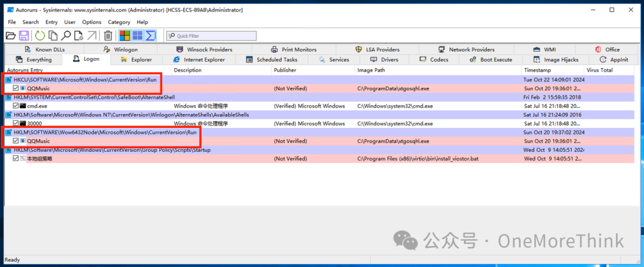Image resolution: width=644 pixels, height=267 pixels.
Task: Sort by the Publisher column header
Action: tap(313, 70)
